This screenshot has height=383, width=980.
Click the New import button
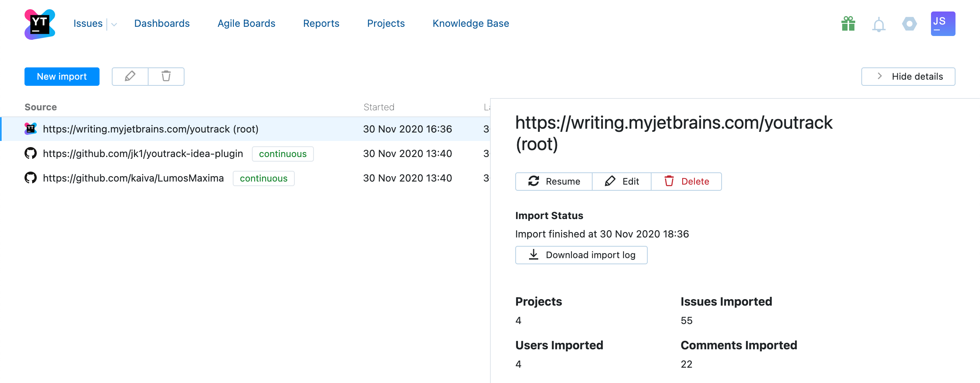pos(62,77)
